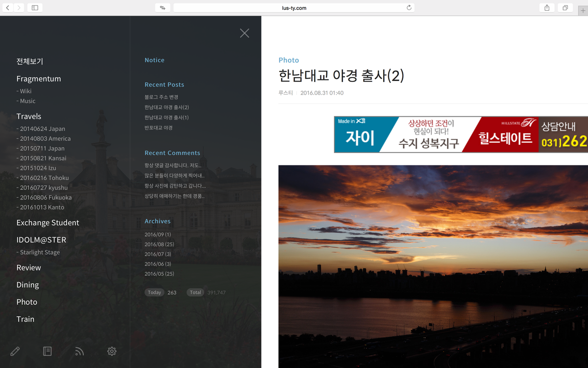Click the author name 루스티
This screenshot has height=368, width=588.
[286, 93]
